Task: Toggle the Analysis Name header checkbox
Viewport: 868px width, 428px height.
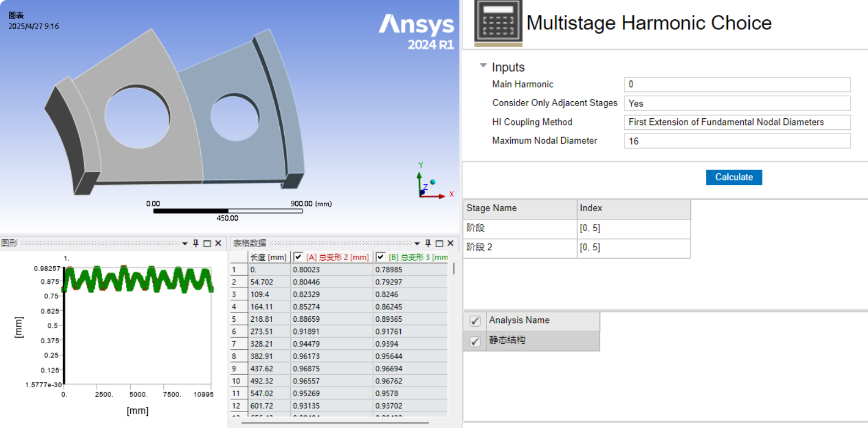Action: 475,321
